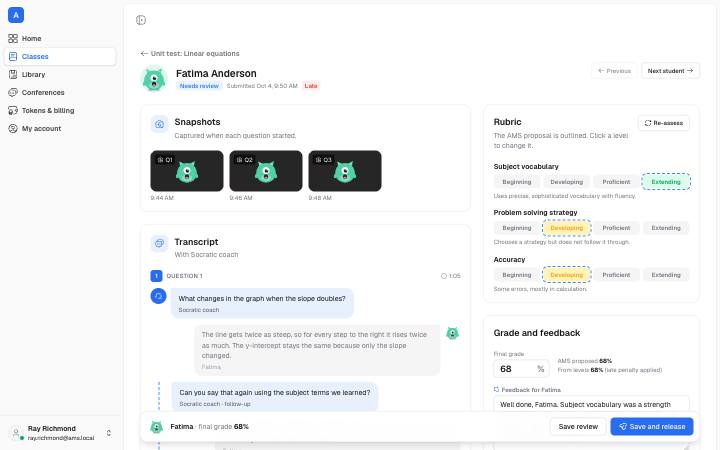Click the Transcript section icon
Image resolution: width=720 pixels, height=450 pixels.
(159, 243)
